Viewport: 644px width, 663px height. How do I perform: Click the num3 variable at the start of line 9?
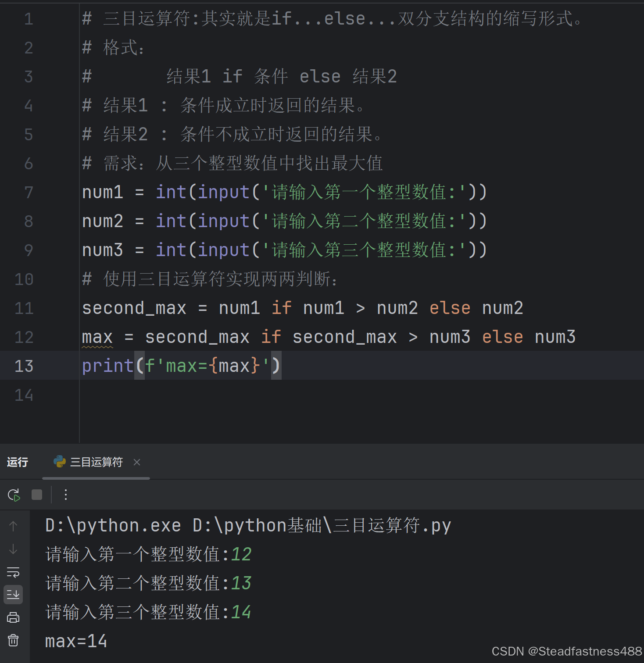103,250
